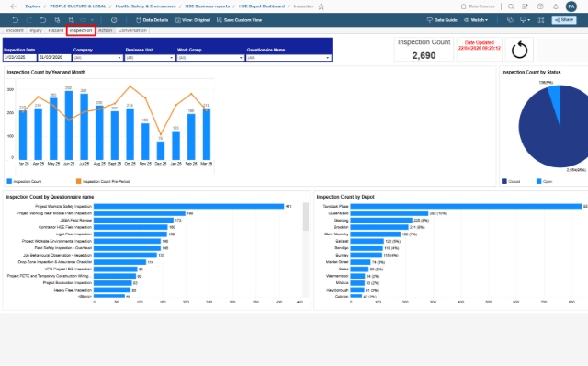
Task: Click the Undo icon in toolbar
Action: click(15, 20)
